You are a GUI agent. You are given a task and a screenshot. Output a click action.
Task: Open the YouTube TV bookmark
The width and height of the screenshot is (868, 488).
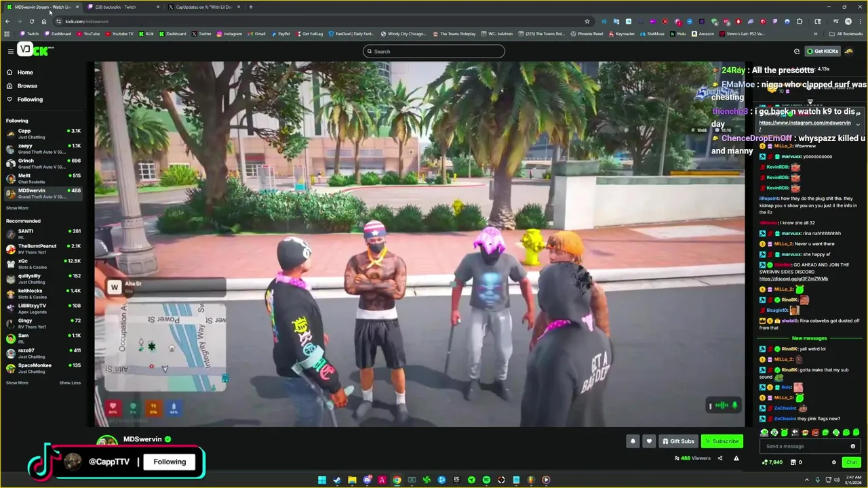click(x=119, y=33)
